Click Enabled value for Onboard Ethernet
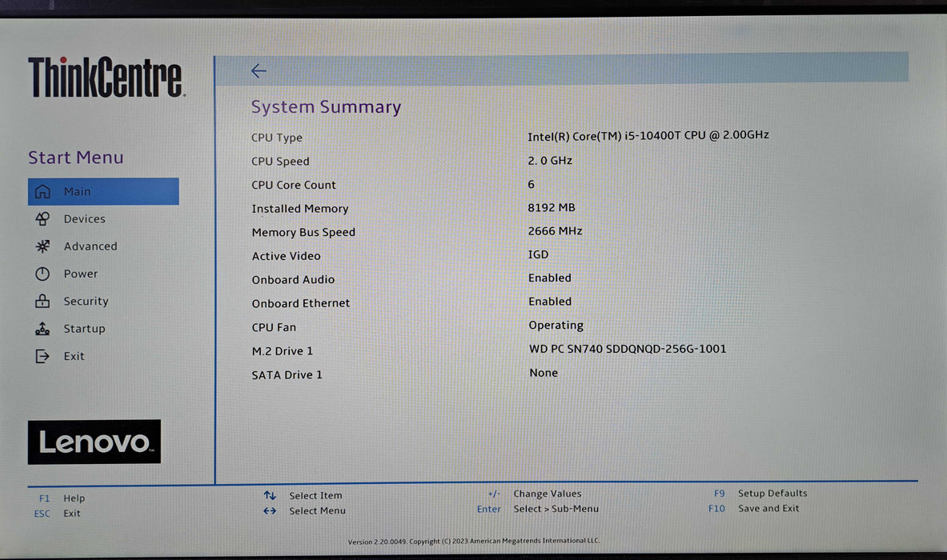 click(550, 302)
